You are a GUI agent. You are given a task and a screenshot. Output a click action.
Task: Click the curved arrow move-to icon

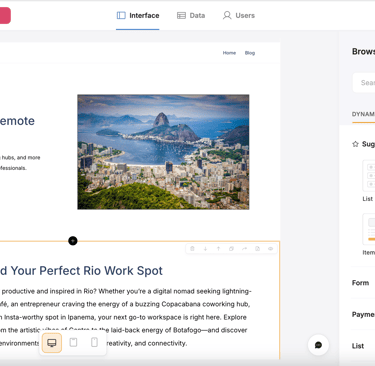(244, 249)
